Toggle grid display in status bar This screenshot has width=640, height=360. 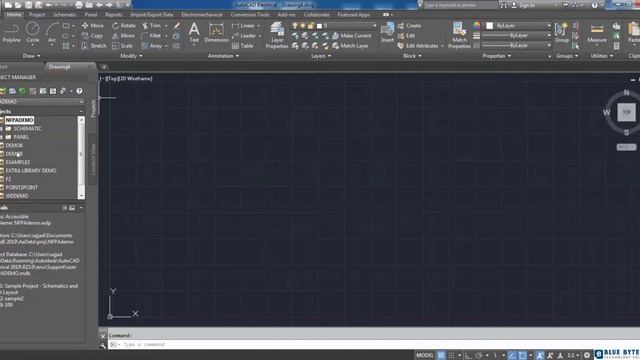441,355
